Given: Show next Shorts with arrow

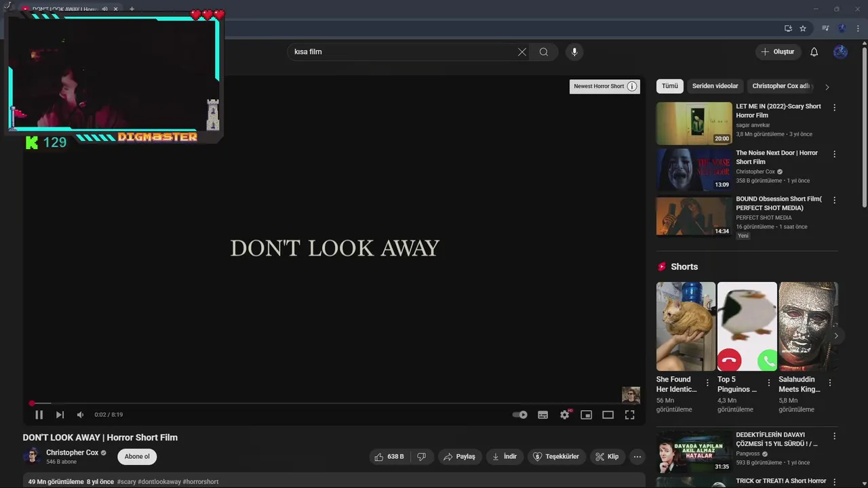Looking at the screenshot, I should (835, 335).
